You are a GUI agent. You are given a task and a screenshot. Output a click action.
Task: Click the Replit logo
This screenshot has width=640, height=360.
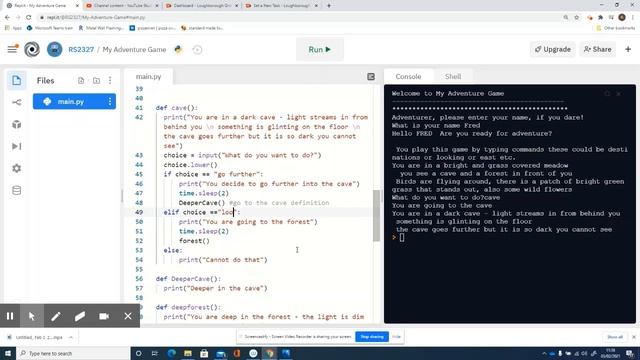pos(32,49)
